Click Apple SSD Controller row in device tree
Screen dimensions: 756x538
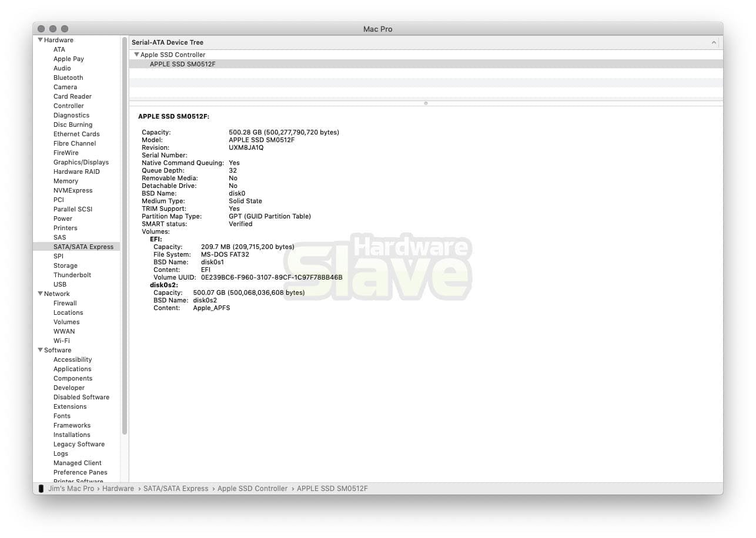[426, 55]
